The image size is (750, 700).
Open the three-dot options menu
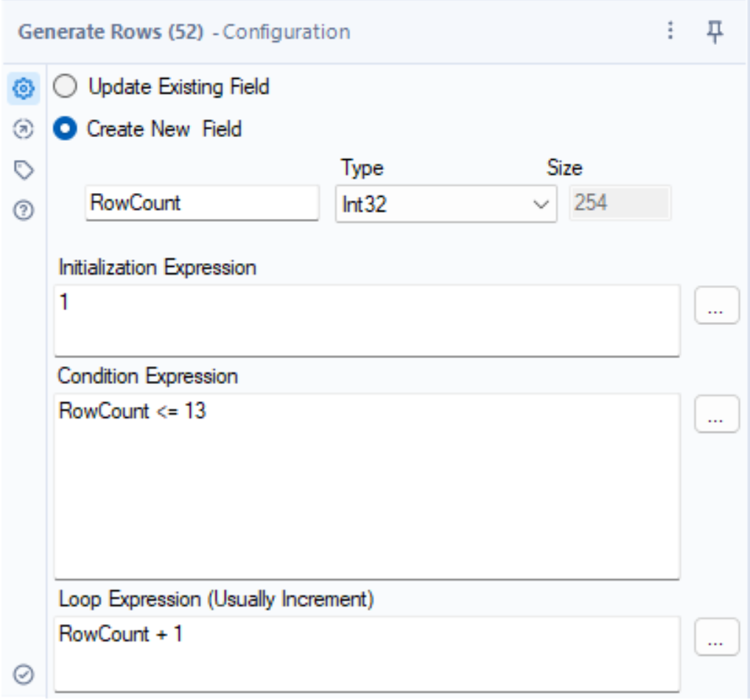pyautogui.click(x=670, y=32)
